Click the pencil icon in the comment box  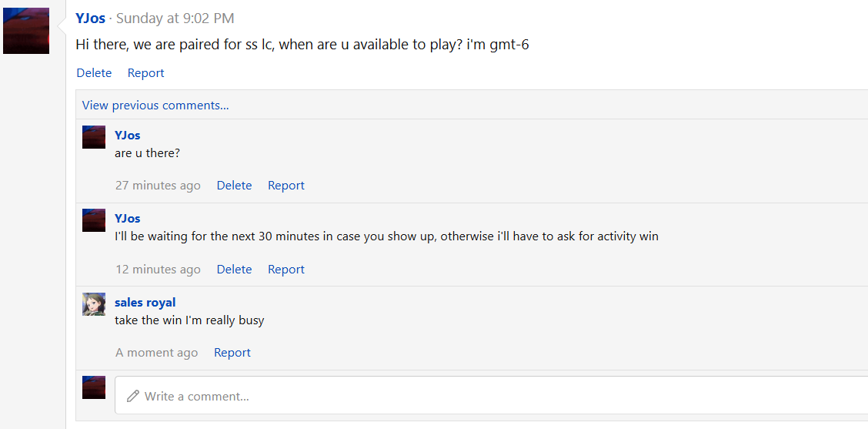(x=133, y=396)
